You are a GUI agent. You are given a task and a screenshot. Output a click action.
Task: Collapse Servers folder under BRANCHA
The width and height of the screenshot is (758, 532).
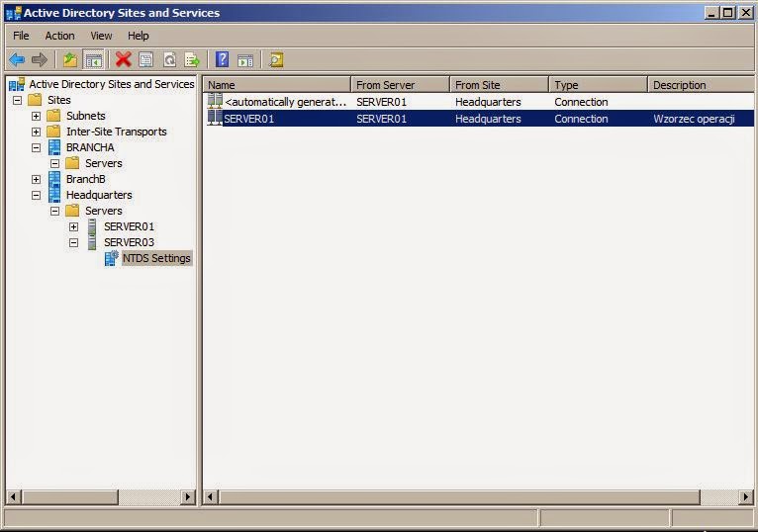pos(55,164)
